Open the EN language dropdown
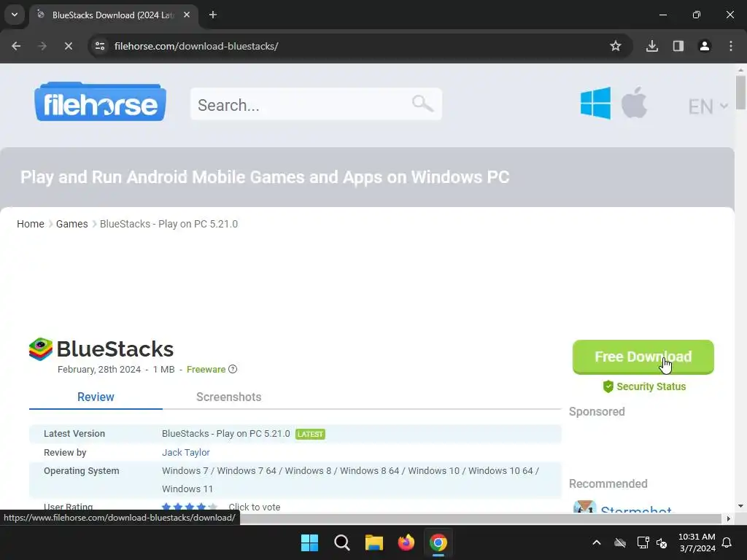This screenshot has height=560, width=747. [x=708, y=106]
